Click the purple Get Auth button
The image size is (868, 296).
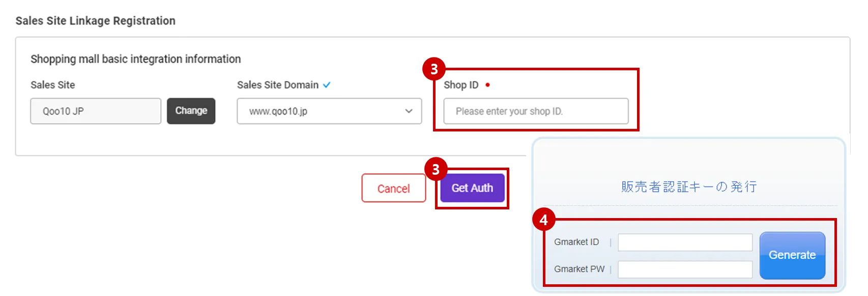coord(472,188)
